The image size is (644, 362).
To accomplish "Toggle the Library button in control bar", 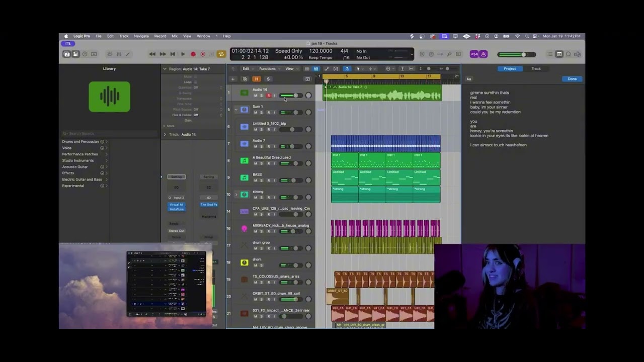I will pyautogui.click(x=66, y=54).
